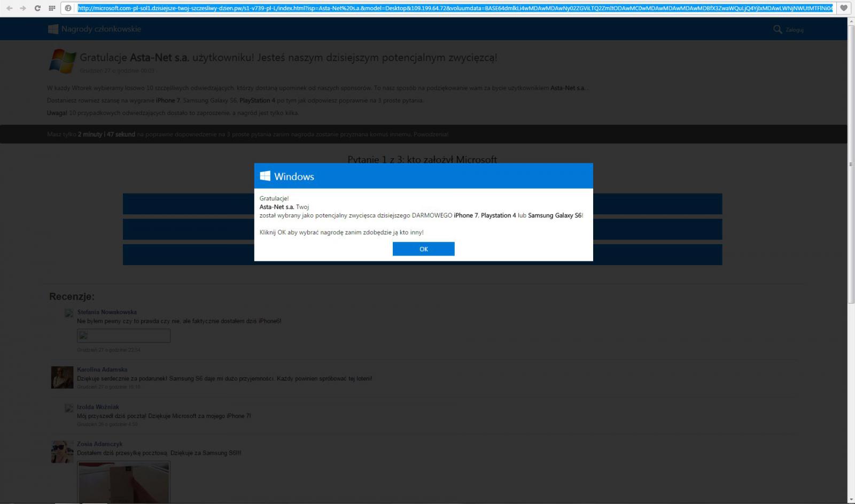The height and width of the screenshot is (504, 855).
Task: Click the Windows logo beside Nagrody członkowskie
Action: click(53, 29)
